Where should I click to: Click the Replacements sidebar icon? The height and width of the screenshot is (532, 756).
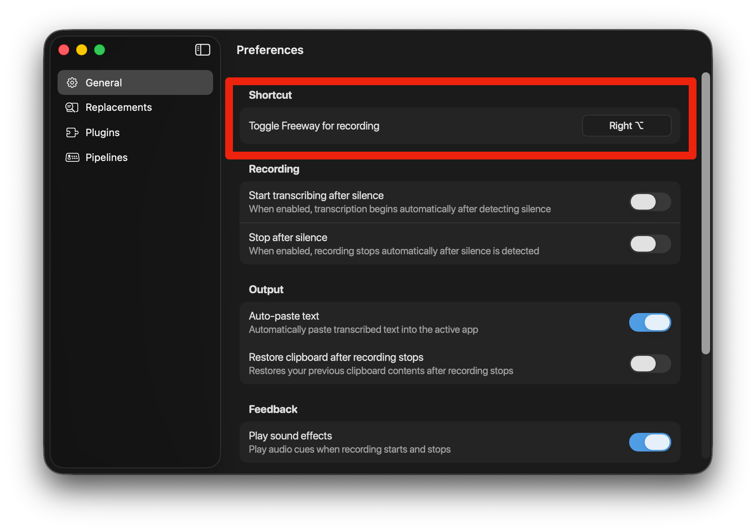(72, 107)
